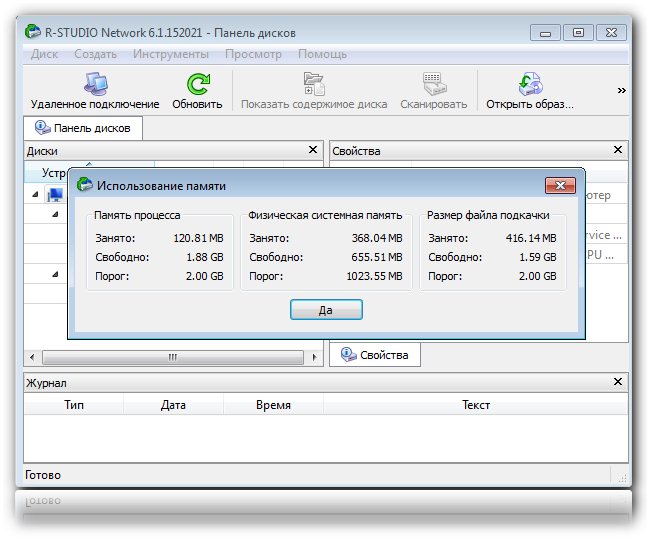Click R-Studio icon in the title bar
The image size is (647, 538).
click(33, 33)
